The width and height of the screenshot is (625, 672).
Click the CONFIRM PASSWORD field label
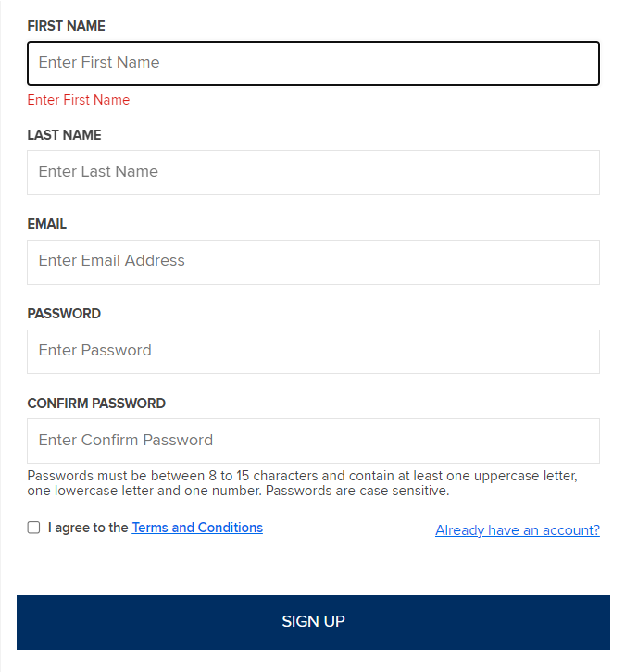click(x=96, y=404)
